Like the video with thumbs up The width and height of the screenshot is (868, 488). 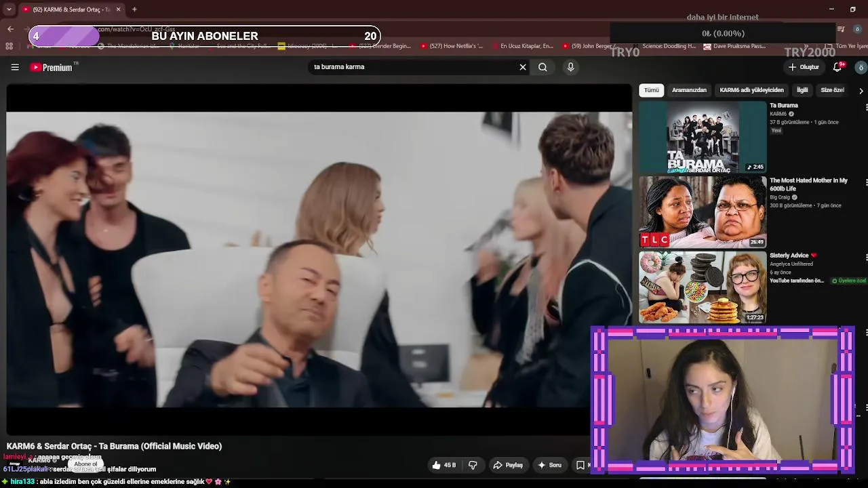coord(444,465)
